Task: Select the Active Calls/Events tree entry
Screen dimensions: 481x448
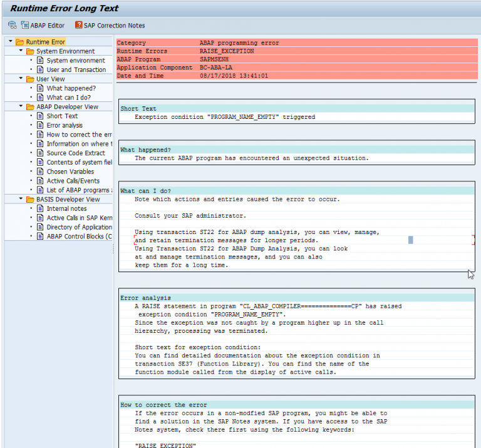Action: pyautogui.click(x=73, y=181)
